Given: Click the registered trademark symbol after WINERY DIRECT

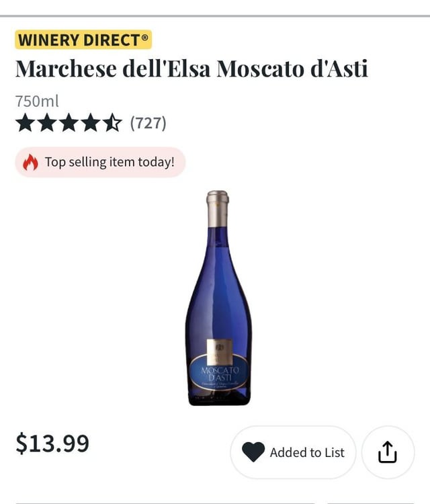Looking at the screenshot, I should (144, 36).
